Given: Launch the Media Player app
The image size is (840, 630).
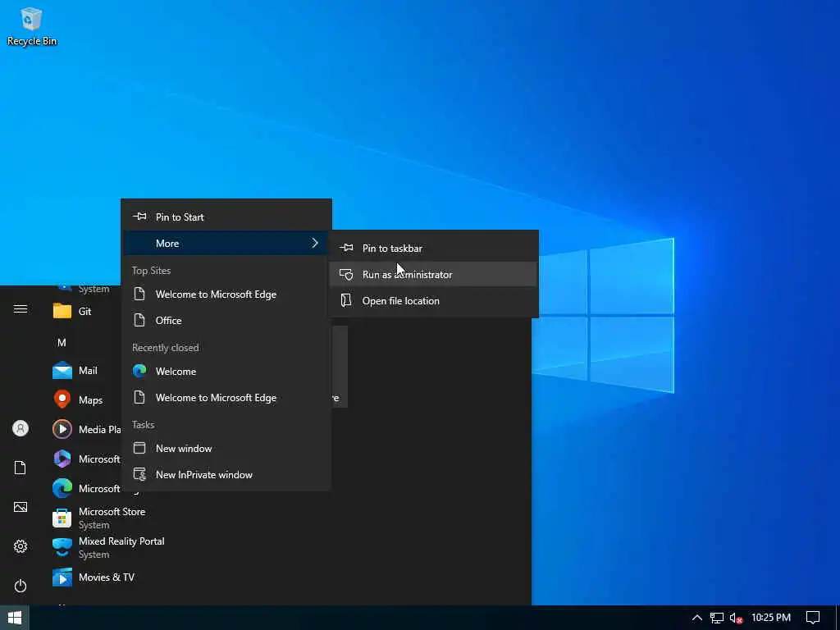Looking at the screenshot, I should click(85, 430).
